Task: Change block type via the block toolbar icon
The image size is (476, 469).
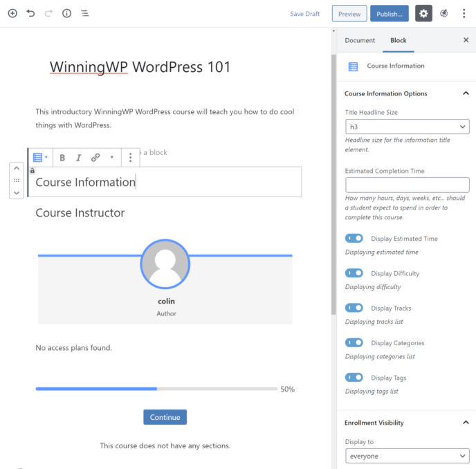Action: (x=40, y=158)
